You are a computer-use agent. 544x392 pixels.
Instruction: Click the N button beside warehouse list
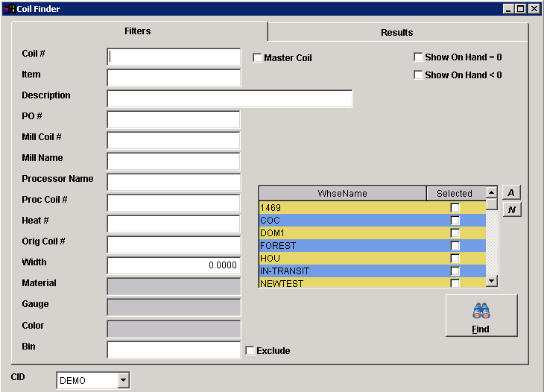pos(511,209)
